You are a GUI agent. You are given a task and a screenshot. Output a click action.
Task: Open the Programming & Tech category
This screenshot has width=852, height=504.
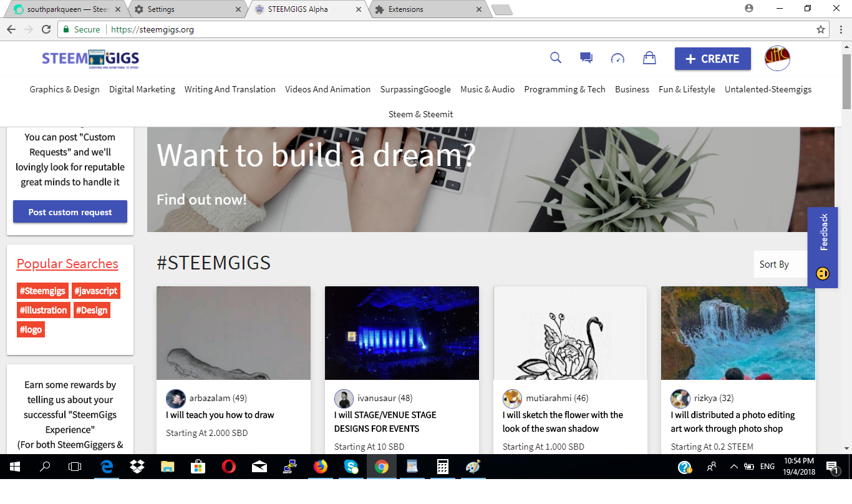pos(564,89)
